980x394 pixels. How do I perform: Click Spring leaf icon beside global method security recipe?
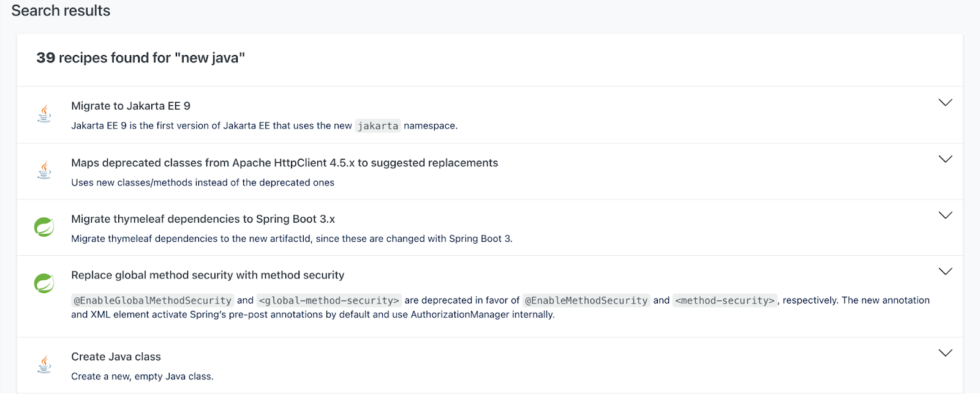click(x=44, y=283)
